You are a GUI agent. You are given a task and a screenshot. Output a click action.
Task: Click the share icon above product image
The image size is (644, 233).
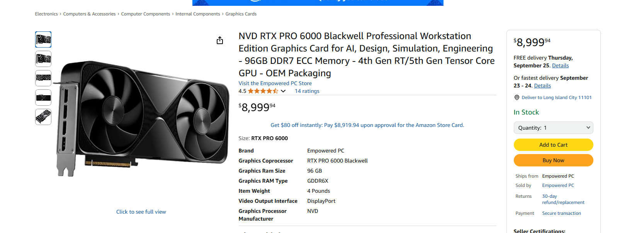[x=220, y=40]
